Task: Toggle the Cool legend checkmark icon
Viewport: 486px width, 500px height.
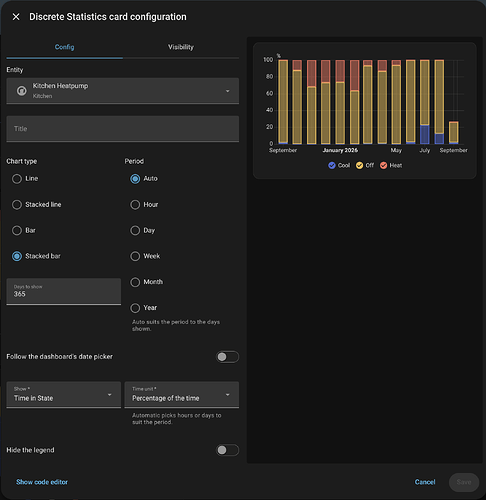Action: coord(332,165)
